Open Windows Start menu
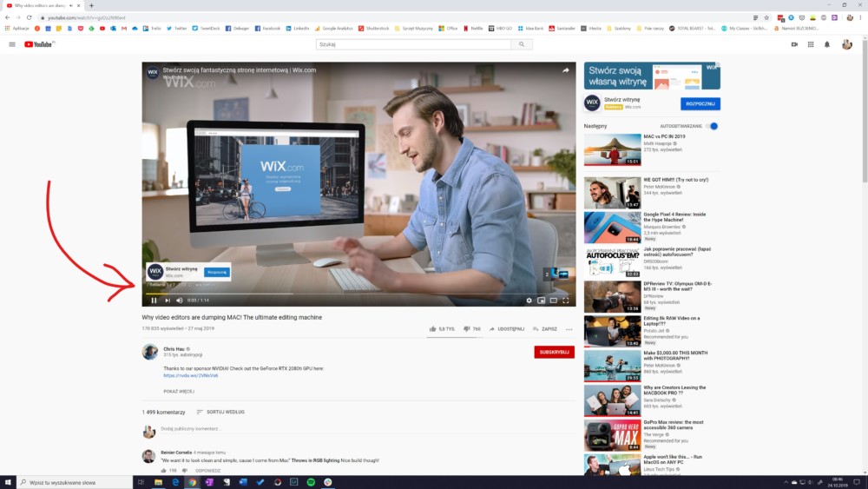Screen dimensions: 868x489 click(x=8, y=482)
